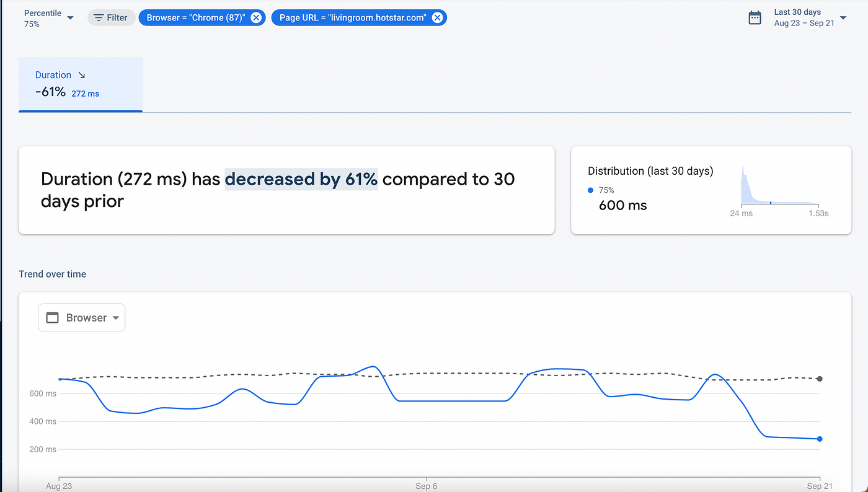Select the Browser = "Chrome (87)" chip label

tap(197, 18)
